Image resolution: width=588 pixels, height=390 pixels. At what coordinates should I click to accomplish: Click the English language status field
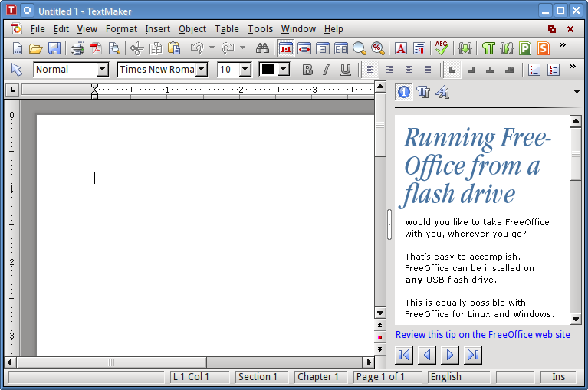[x=459, y=377]
